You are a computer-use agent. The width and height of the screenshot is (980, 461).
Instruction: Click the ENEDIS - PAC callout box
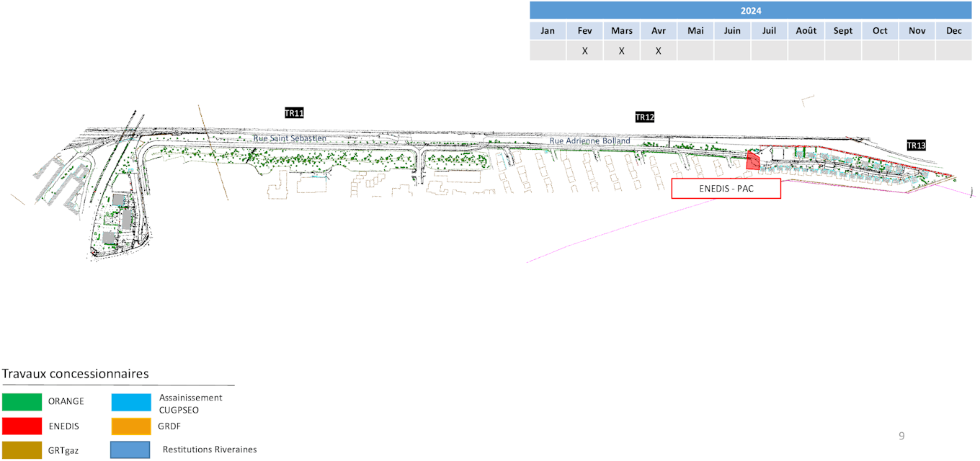click(x=726, y=189)
